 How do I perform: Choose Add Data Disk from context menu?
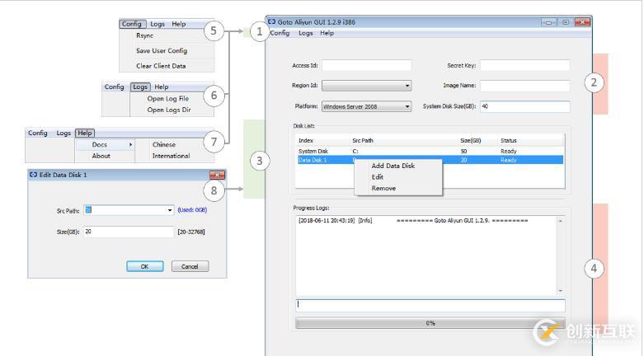[x=393, y=166]
